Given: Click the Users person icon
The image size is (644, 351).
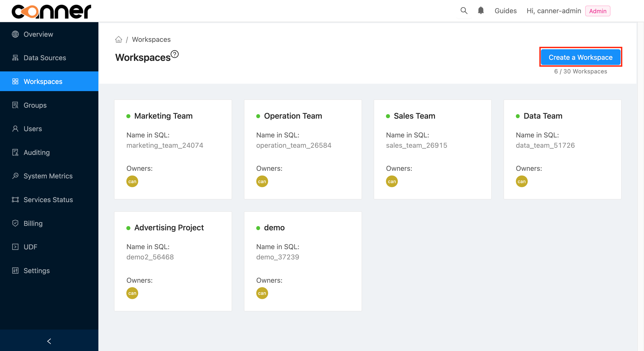Looking at the screenshot, I should point(15,129).
